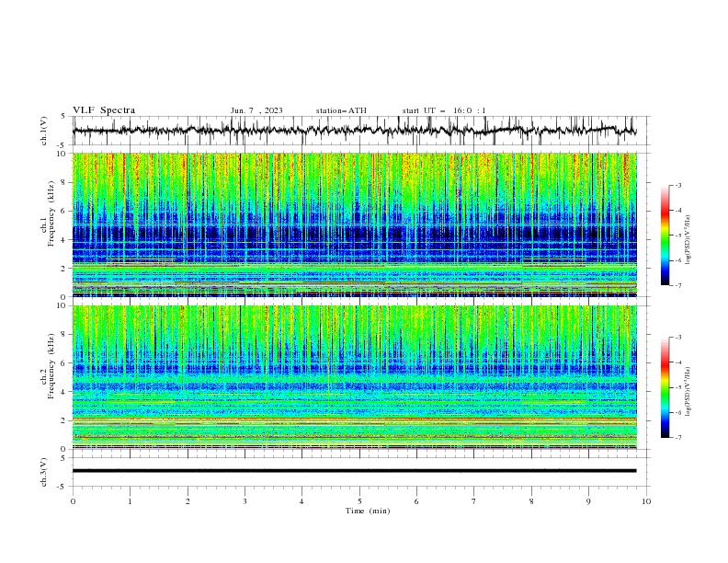The image size is (728, 563).
Task: Click the ch.1 "Frequency (kHz)" axis label
Action: coord(51,213)
